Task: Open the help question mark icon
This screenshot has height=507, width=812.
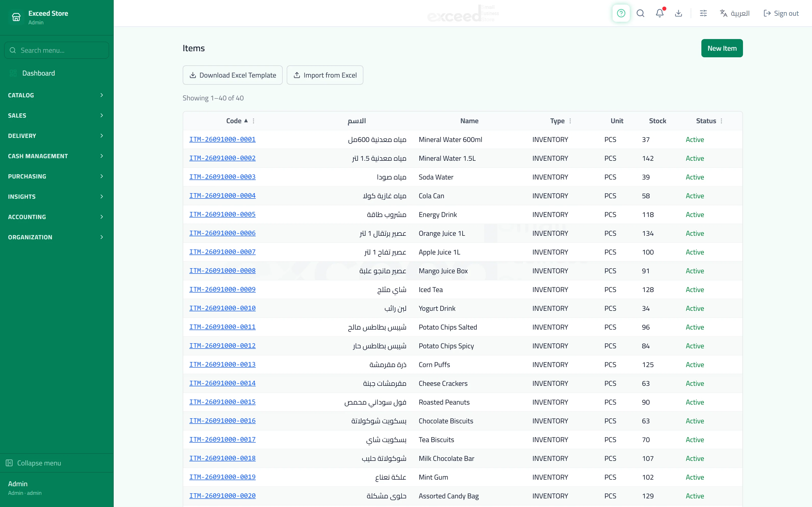Action: pyautogui.click(x=621, y=13)
